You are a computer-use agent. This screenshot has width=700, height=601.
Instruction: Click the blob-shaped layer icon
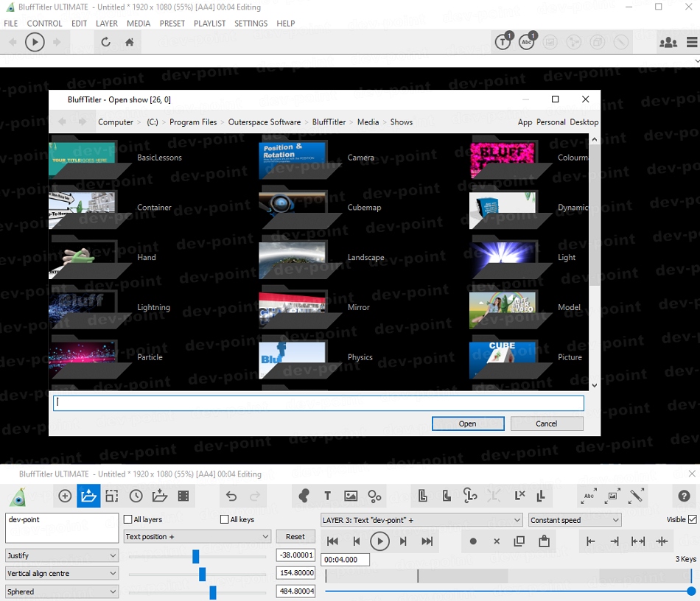[304, 496]
